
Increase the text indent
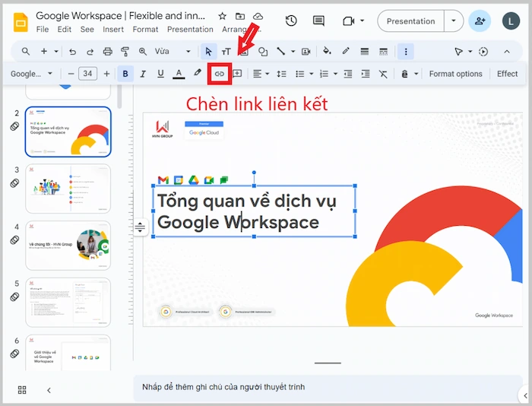pyautogui.click(x=366, y=74)
